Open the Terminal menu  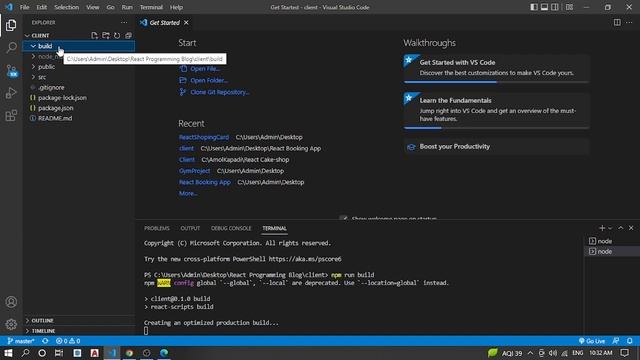pyautogui.click(x=151, y=7)
